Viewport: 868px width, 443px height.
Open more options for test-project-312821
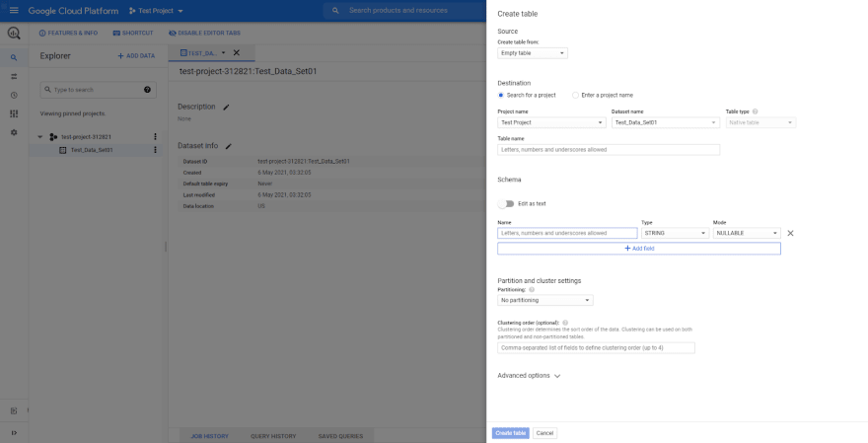tap(155, 137)
